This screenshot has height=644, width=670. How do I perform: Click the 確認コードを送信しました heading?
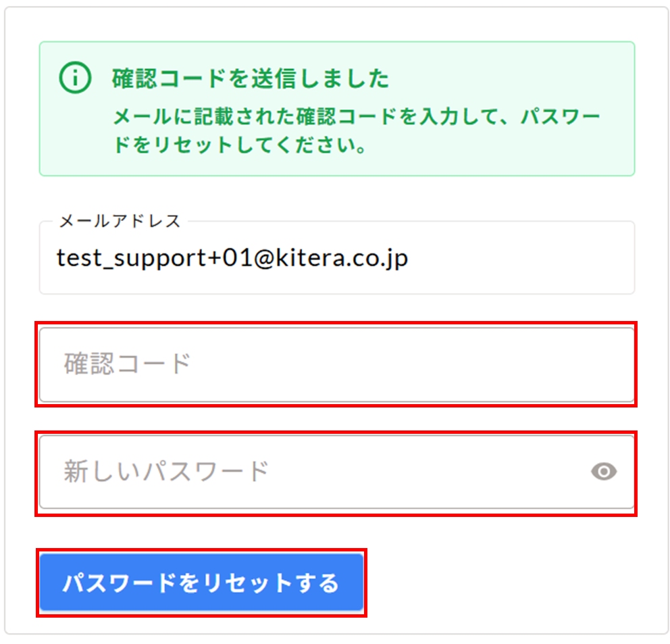(x=251, y=79)
